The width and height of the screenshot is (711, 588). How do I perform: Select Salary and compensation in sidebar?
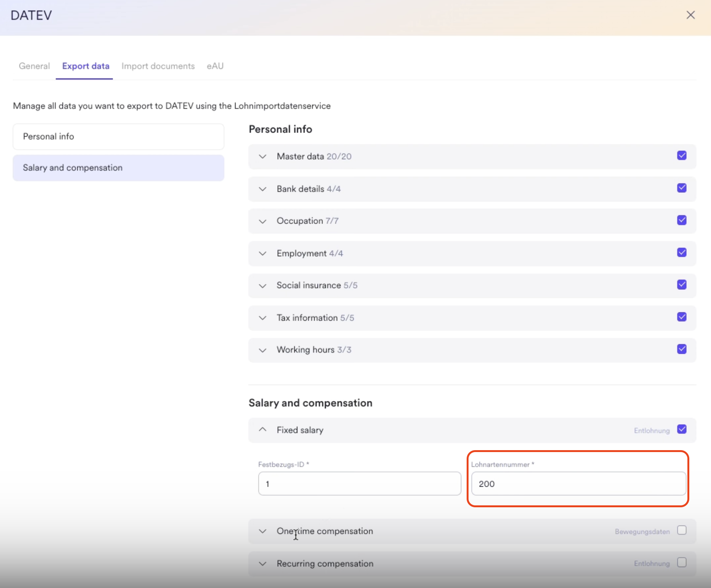click(118, 168)
